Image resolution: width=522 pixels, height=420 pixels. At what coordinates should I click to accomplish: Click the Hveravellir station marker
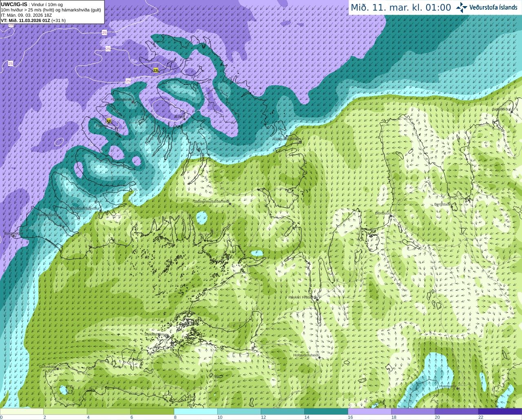[x=458, y=389]
